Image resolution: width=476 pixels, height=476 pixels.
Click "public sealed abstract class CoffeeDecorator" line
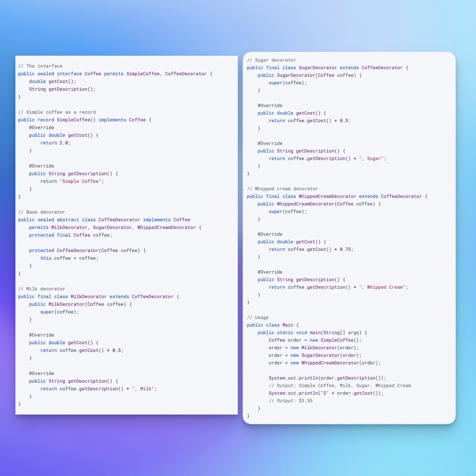[104, 220]
